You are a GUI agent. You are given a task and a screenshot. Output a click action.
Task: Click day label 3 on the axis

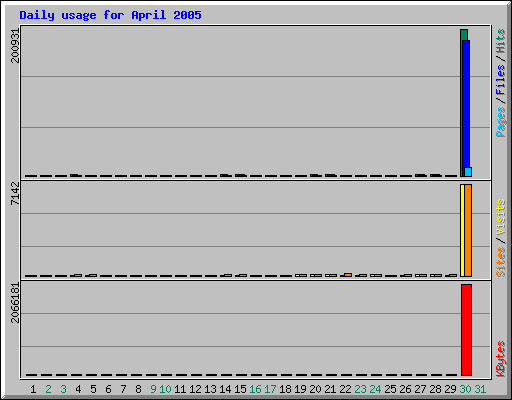pyautogui.click(x=63, y=389)
